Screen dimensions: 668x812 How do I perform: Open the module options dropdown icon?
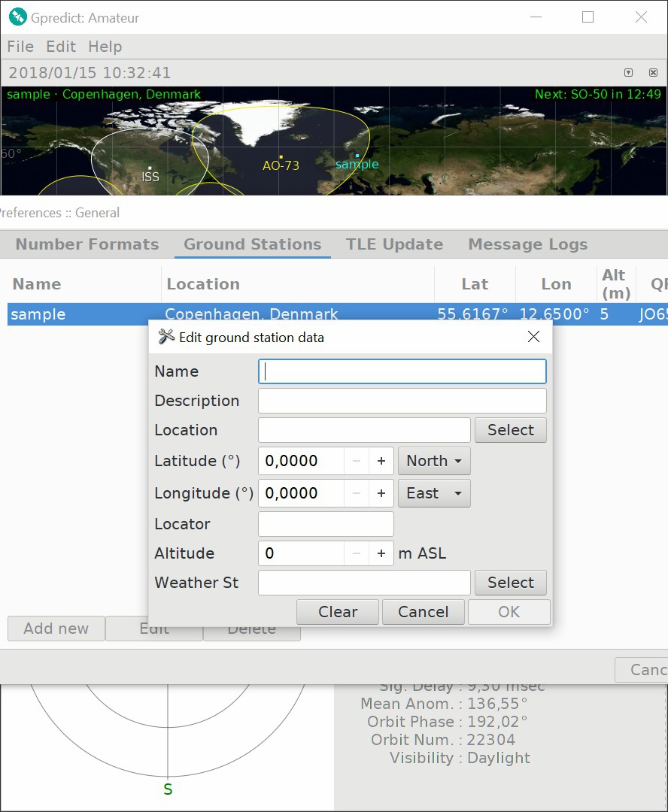point(628,72)
